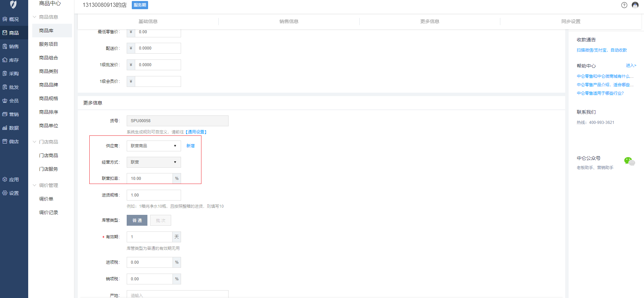This screenshot has width=644, height=298.
Task: Select 普通 inventory management type
Action: (137, 220)
